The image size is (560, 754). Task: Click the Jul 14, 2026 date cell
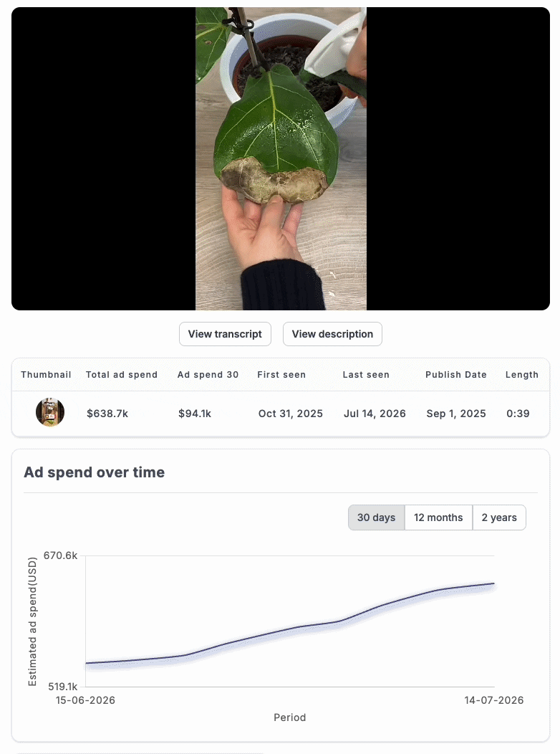[375, 414]
